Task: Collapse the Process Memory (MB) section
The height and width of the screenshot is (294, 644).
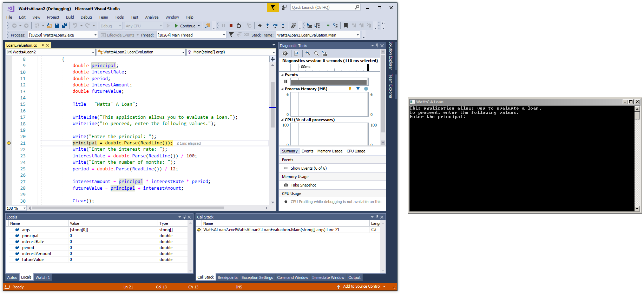Action: [x=282, y=89]
